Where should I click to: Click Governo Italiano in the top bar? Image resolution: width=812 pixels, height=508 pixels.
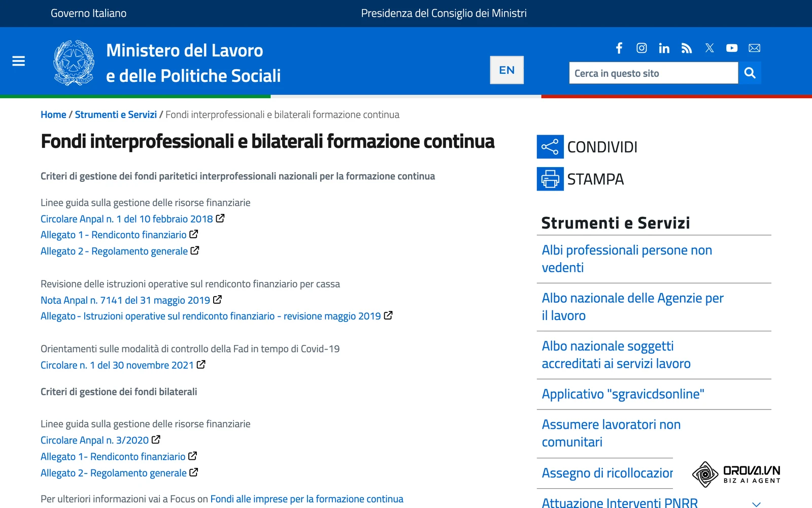(89, 13)
